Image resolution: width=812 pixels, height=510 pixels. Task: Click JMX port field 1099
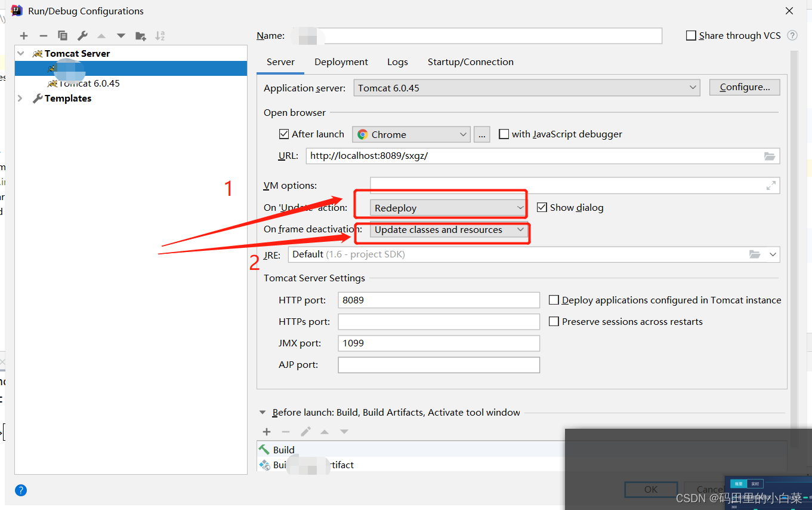[x=439, y=343]
